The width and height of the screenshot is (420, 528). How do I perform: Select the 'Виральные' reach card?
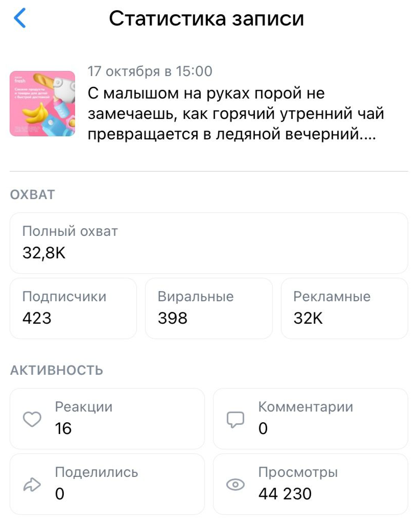pos(208,308)
